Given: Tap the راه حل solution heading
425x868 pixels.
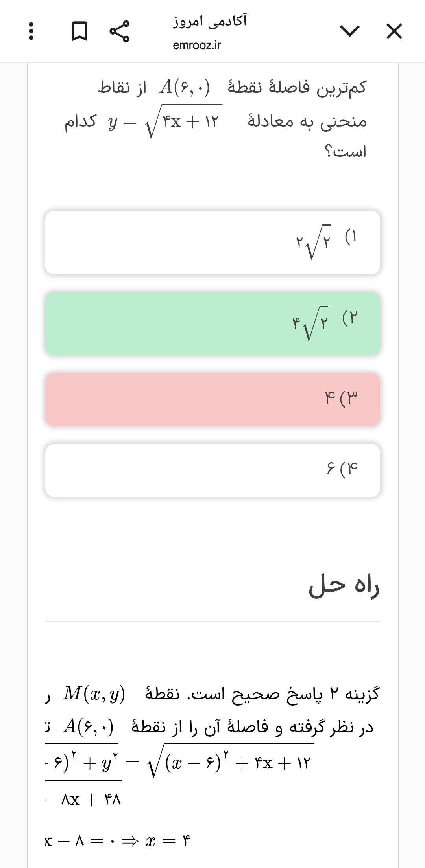Looking at the screenshot, I should pyautogui.click(x=344, y=587).
